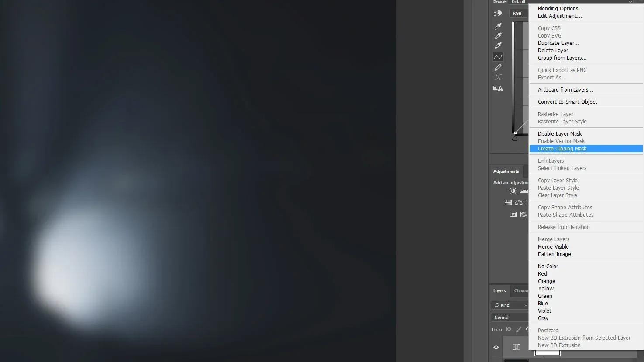The image size is (644, 362).
Task: Open the Normal blend mode dropdown
Action: [509, 317]
